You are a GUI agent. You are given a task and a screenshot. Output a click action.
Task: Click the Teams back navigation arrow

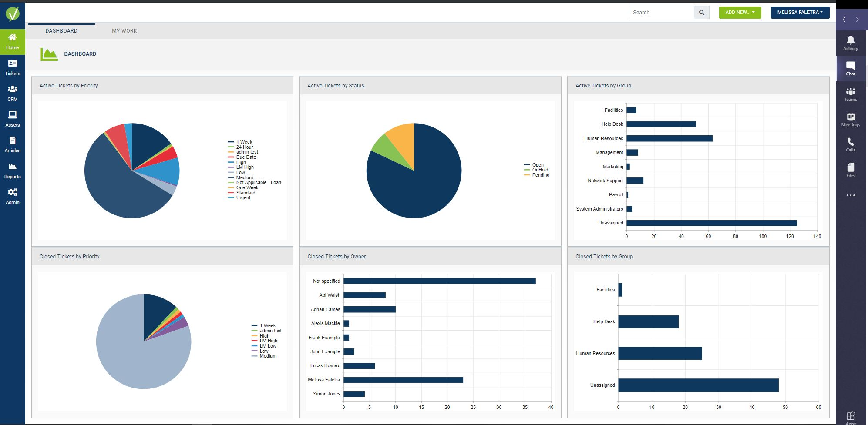(x=844, y=20)
